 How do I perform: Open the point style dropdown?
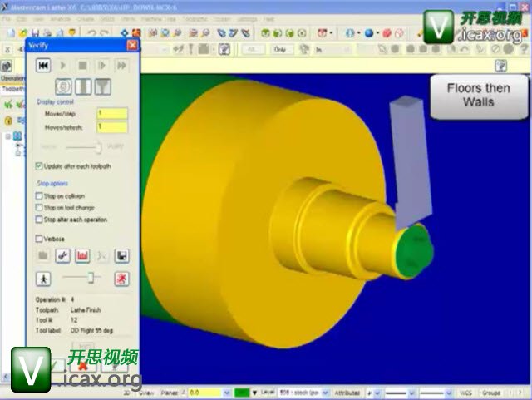[377, 393]
